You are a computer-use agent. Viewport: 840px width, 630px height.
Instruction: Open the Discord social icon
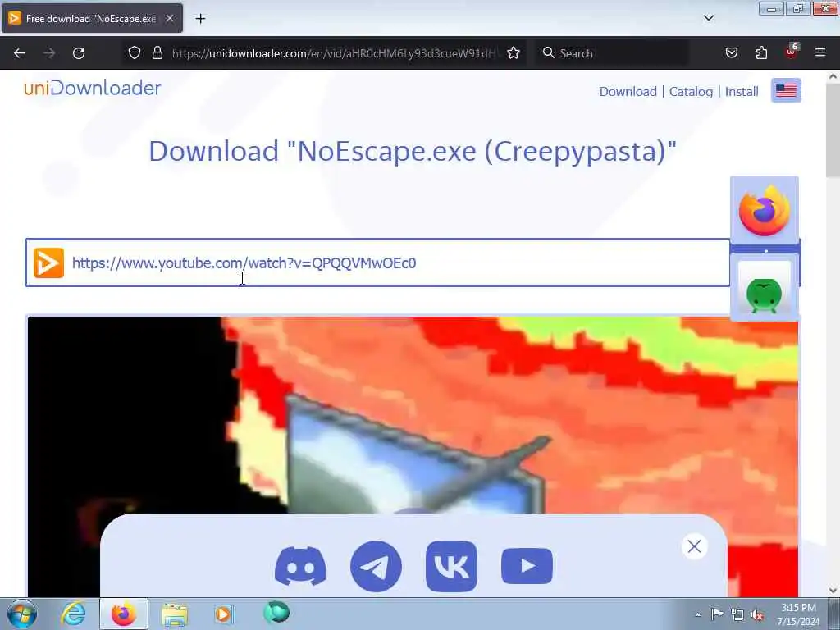point(300,566)
